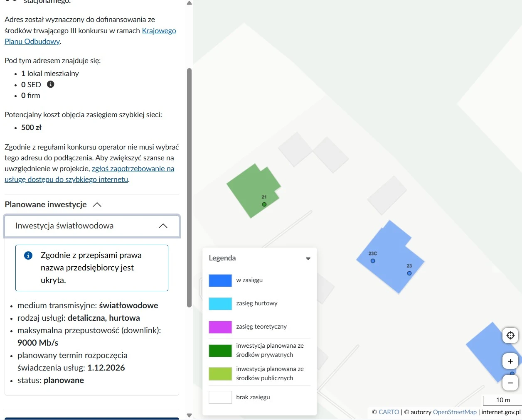The height and width of the screenshot is (420, 522).
Task: Select address point 23C on the map
Action: click(x=373, y=261)
